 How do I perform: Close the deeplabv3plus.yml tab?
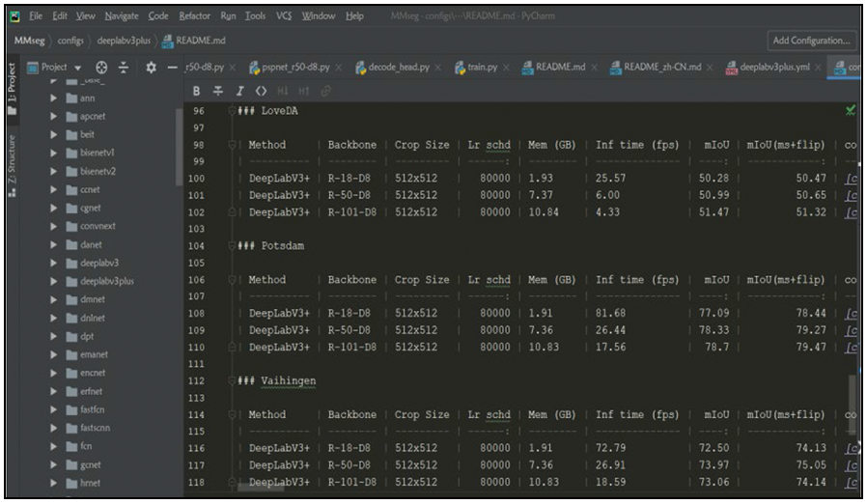coord(817,68)
